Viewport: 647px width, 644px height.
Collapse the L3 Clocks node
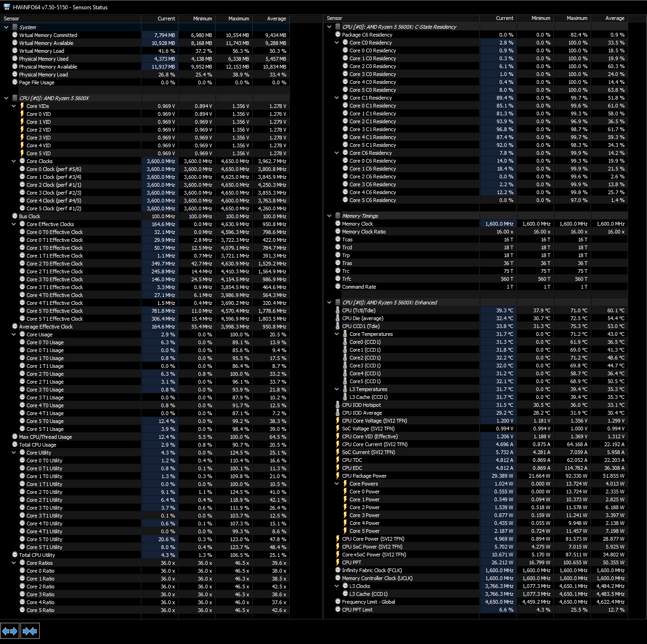coord(337,586)
